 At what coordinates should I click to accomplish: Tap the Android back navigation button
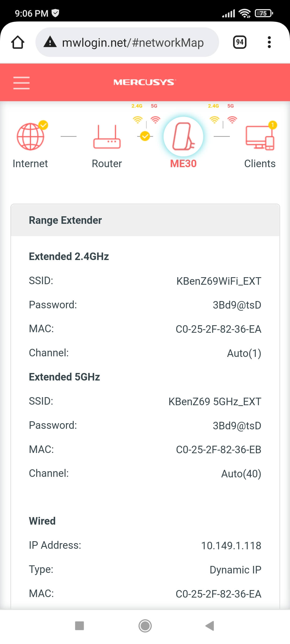(x=210, y=626)
